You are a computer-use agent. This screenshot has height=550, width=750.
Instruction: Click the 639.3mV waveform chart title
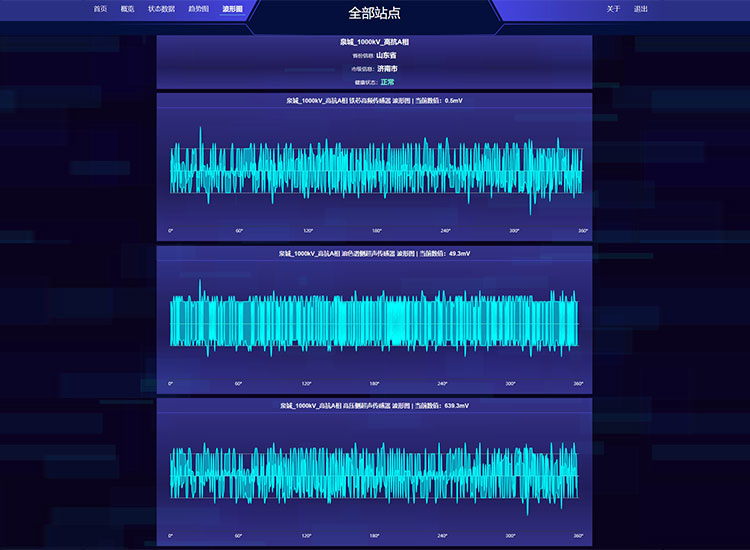pyautogui.click(x=374, y=406)
